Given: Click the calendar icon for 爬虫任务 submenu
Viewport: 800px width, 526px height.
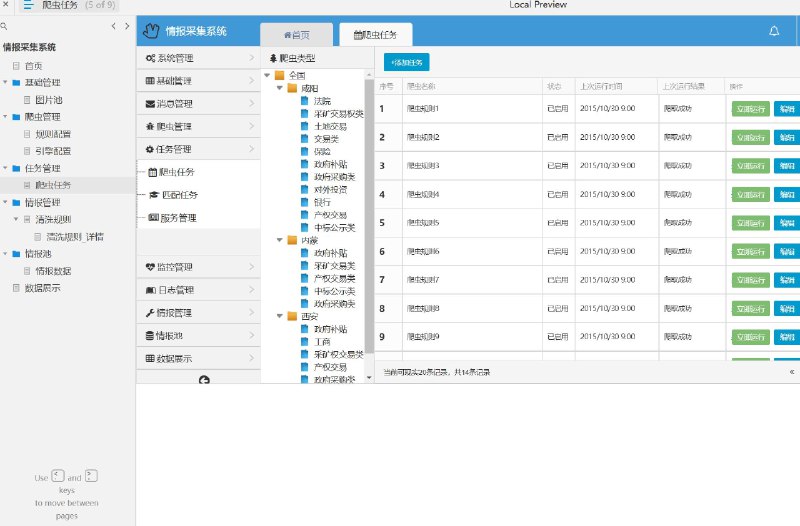Looking at the screenshot, I should pos(152,172).
